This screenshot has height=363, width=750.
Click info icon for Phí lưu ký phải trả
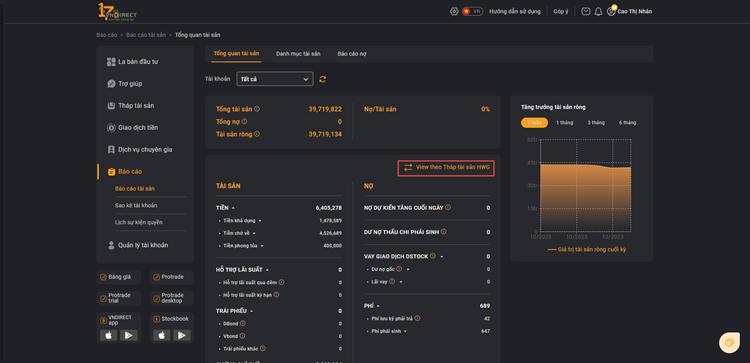(x=417, y=318)
